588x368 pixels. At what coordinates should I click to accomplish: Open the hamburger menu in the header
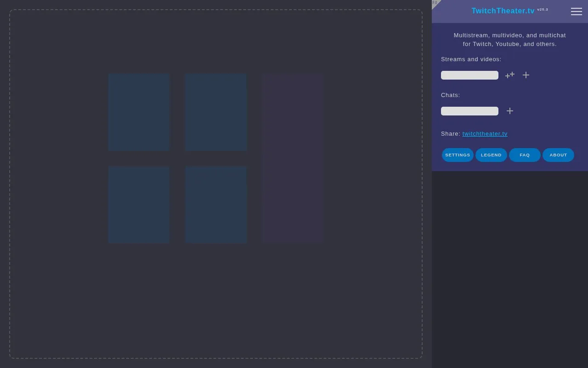coord(577,11)
